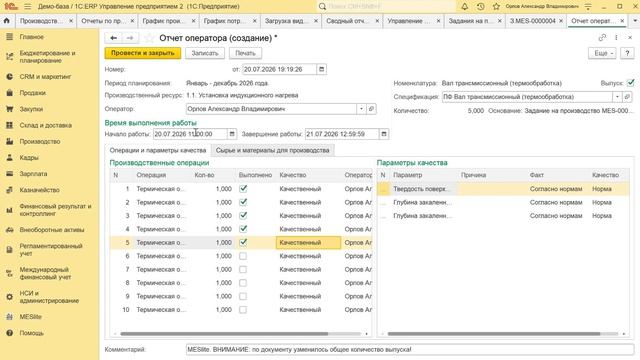640x360 pixels.
Task: Open calendar for Завершение работы
Action: [384, 134]
